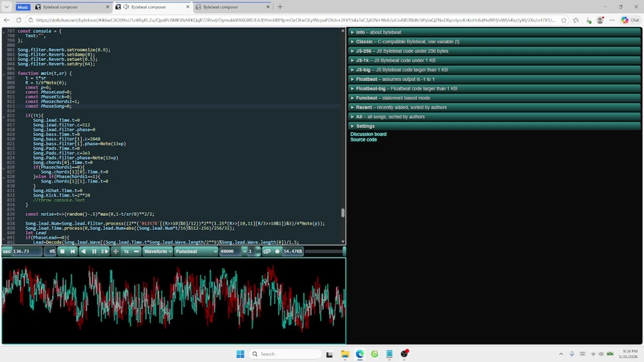Click the waveform oscilloscope display
Viewport: 644px width, 362px height.
click(174, 301)
